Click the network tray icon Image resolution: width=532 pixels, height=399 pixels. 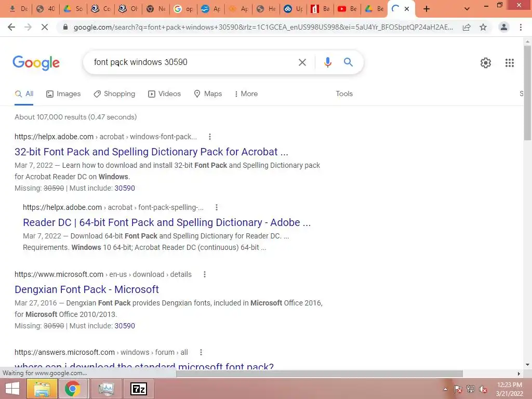(470, 389)
